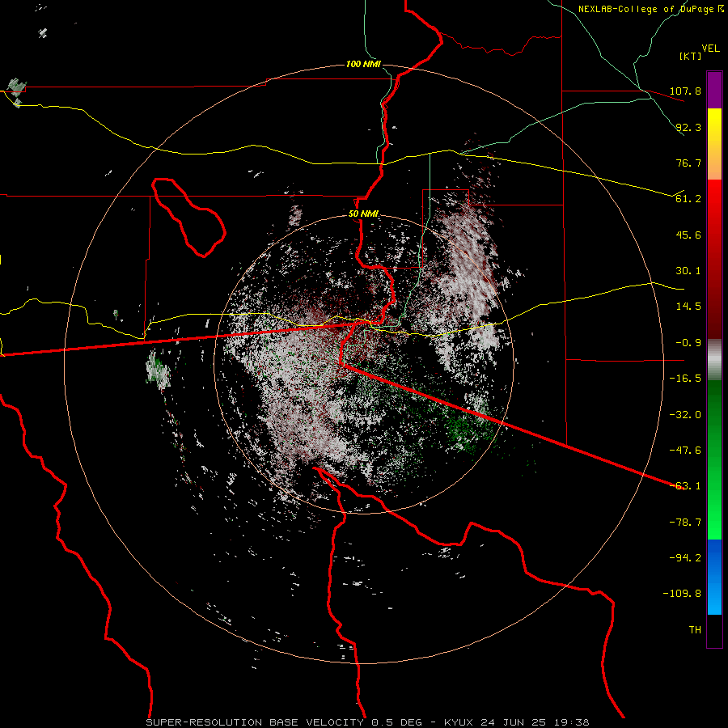
Task: Click the -109.8 legend value
Action: 682,594
